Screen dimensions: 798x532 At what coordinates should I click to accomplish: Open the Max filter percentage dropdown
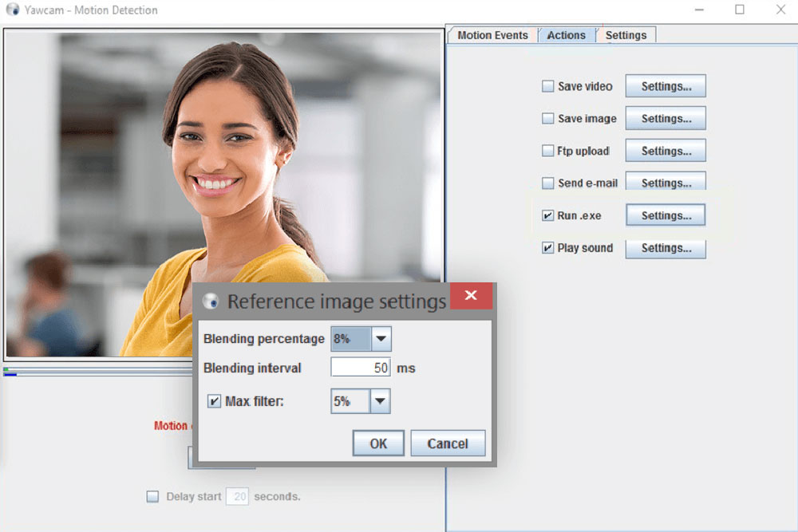[x=381, y=401]
